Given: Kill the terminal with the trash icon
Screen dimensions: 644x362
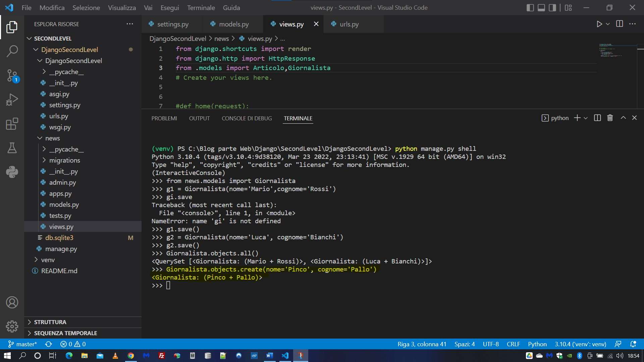Looking at the screenshot, I should click(610, 118).
